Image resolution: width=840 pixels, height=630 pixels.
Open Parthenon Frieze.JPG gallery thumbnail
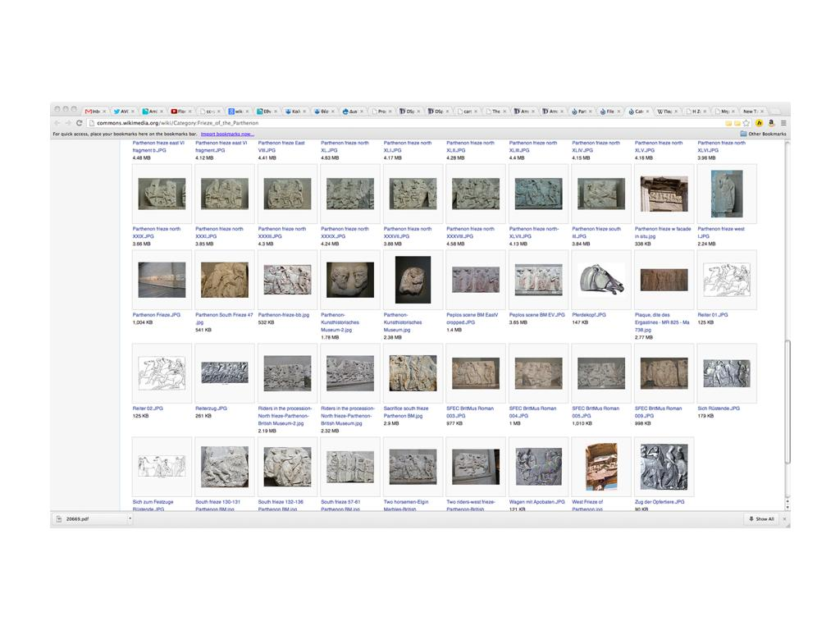162,280
